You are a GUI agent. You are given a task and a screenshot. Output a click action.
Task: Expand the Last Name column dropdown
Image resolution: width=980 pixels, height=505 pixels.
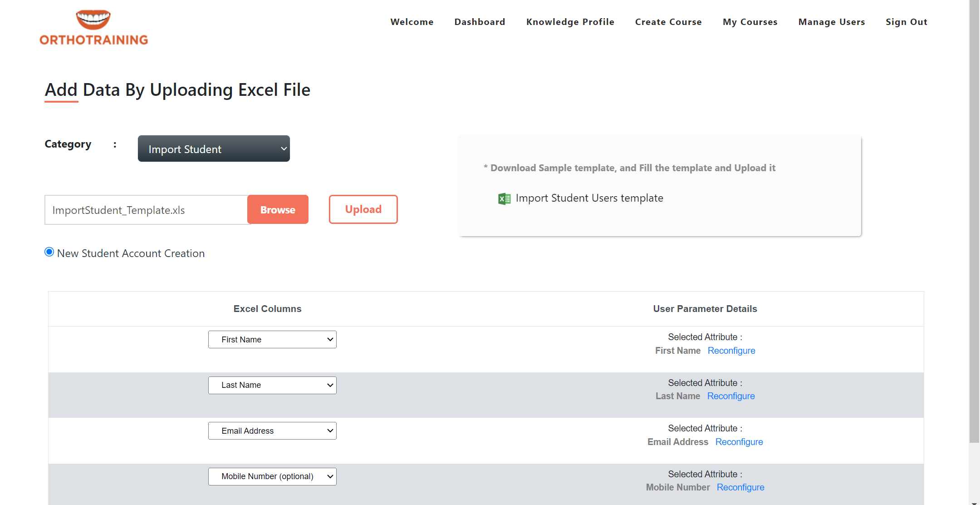272,385
